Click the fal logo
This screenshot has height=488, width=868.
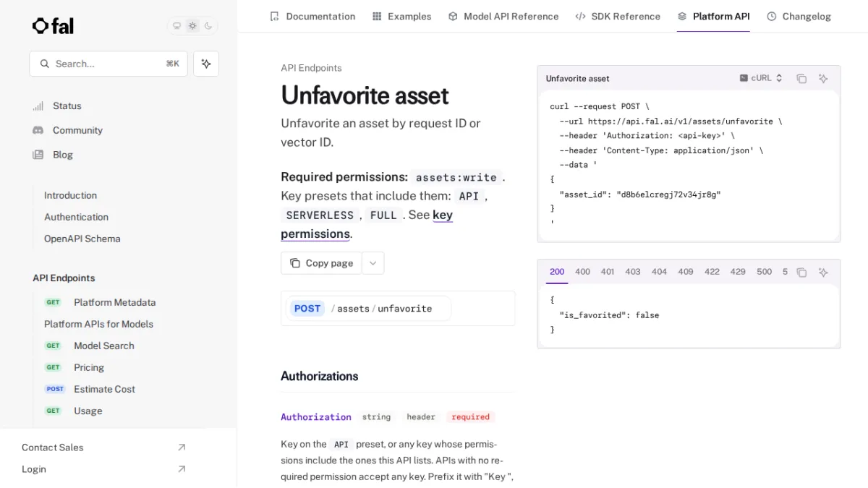[x=53, y=26]
